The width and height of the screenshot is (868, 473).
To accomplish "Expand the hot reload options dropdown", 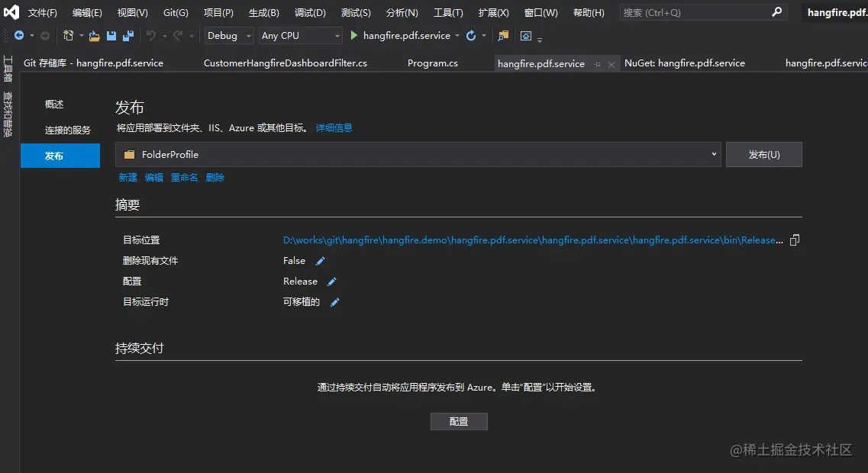I will pyautogui.click(x=484, y=35).
